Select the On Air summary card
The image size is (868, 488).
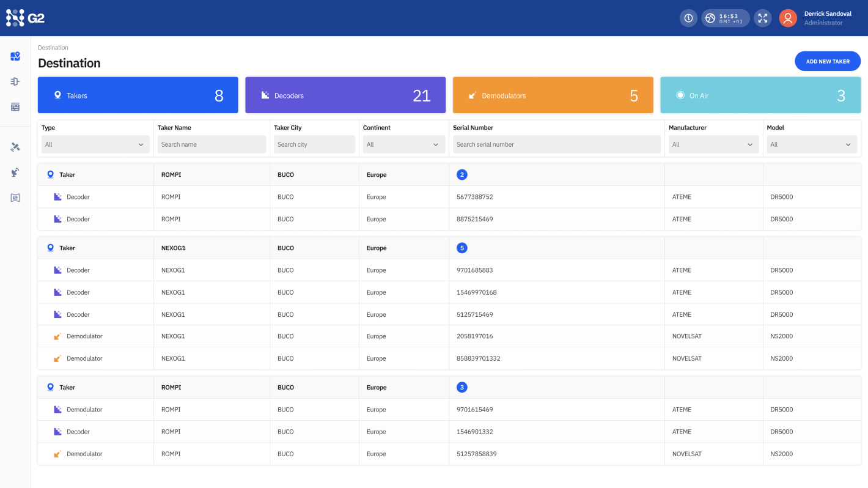pos(760,95)
